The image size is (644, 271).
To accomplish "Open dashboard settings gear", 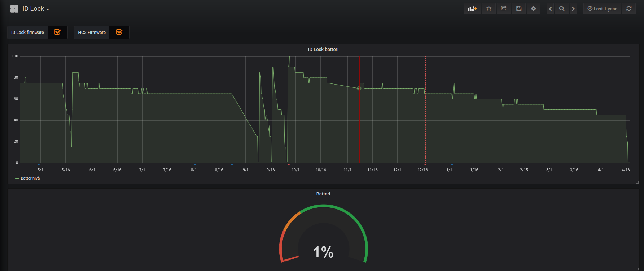I will 534,9.
